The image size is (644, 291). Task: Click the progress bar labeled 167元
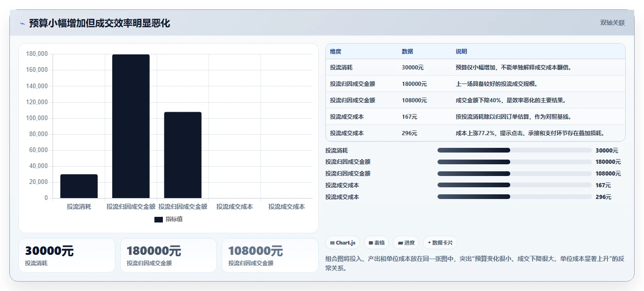(514, 185)
